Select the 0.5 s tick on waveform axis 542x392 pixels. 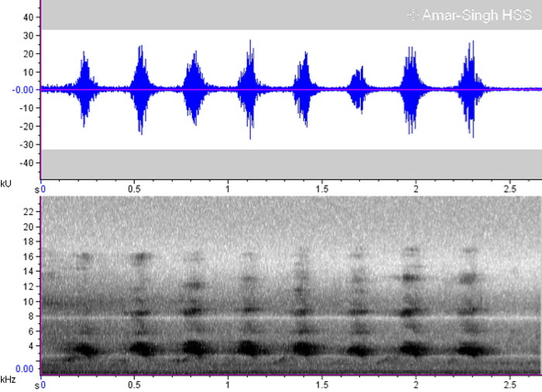(x=134, y=189)
